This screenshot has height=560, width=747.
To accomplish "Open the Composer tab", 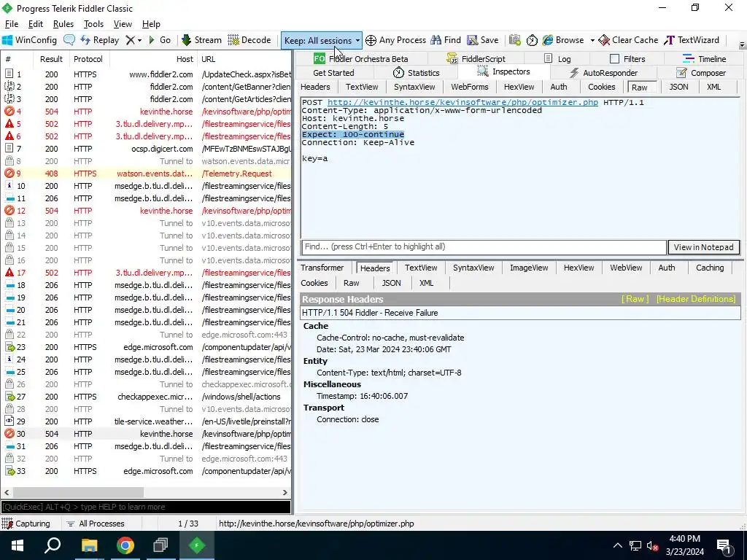I will click(x=701, y=73).
